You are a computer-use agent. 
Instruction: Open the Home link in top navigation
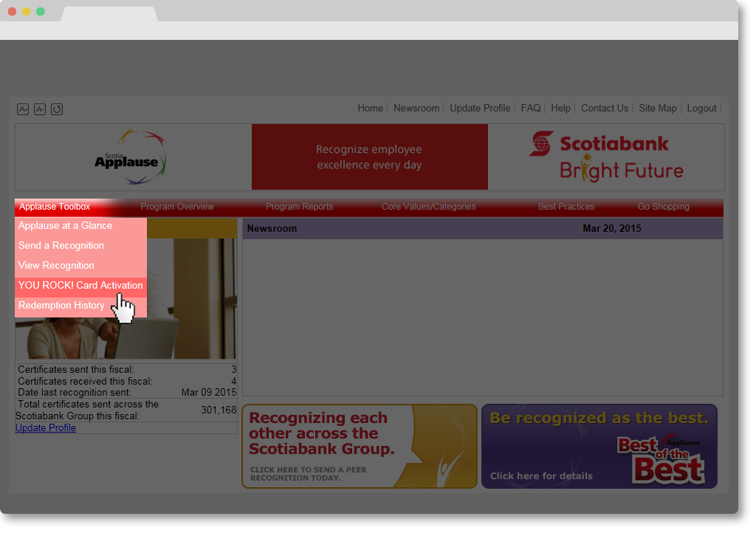click(371, 108)
